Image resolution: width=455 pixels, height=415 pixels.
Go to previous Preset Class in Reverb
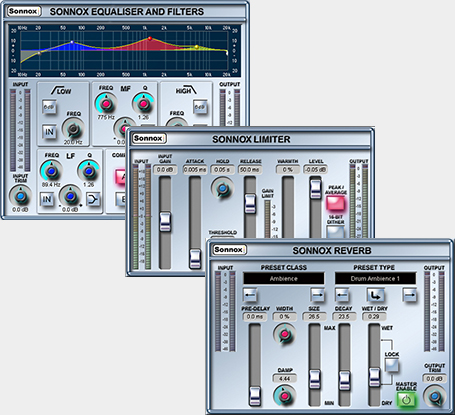point(250,295)
